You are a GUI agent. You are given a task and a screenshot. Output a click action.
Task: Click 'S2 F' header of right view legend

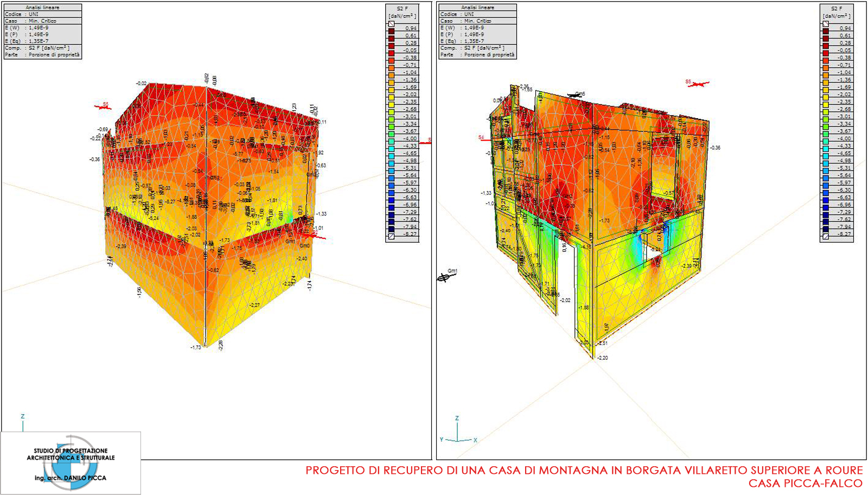point(837,9)
